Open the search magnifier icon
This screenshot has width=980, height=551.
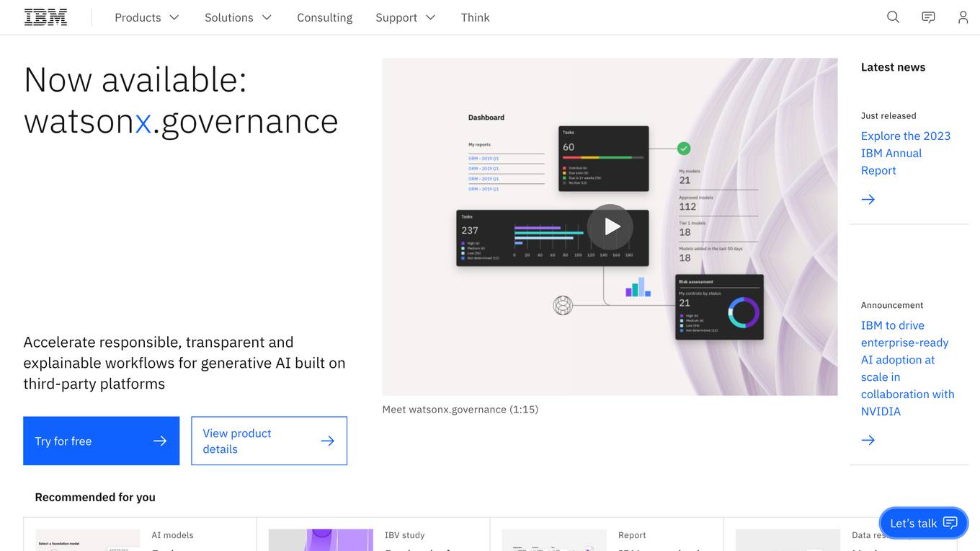893,17
